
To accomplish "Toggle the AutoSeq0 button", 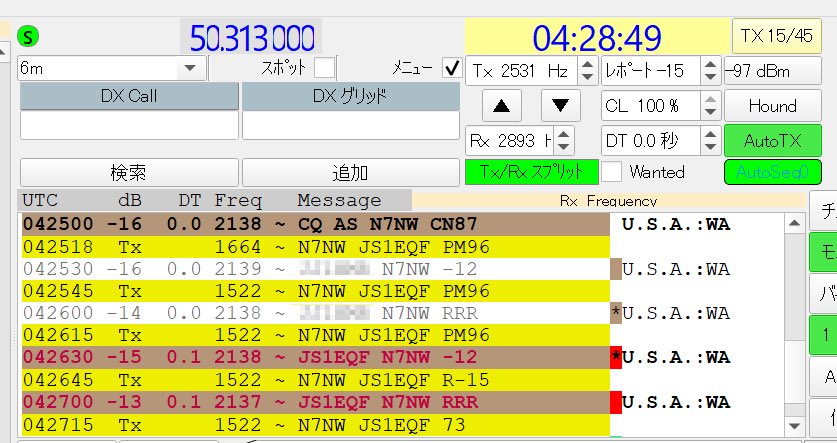I will 772,172.
